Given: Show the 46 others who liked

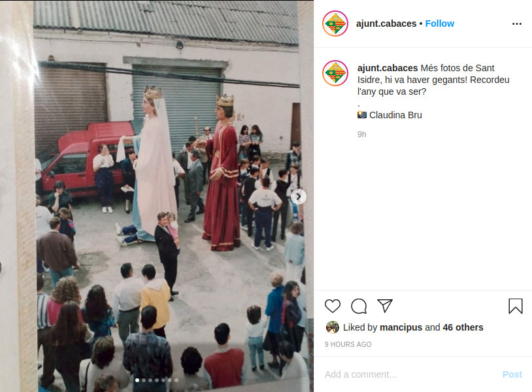Looking at the screenshot, I should click(463, 327).
